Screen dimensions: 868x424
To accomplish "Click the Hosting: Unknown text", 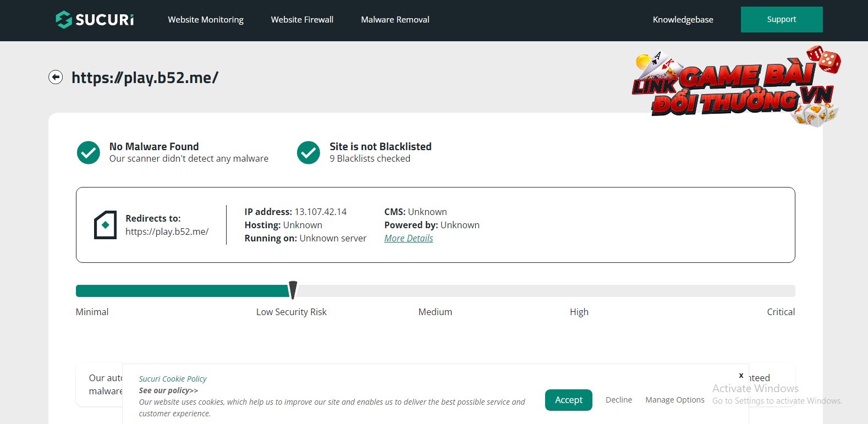I will coord(283,225).
